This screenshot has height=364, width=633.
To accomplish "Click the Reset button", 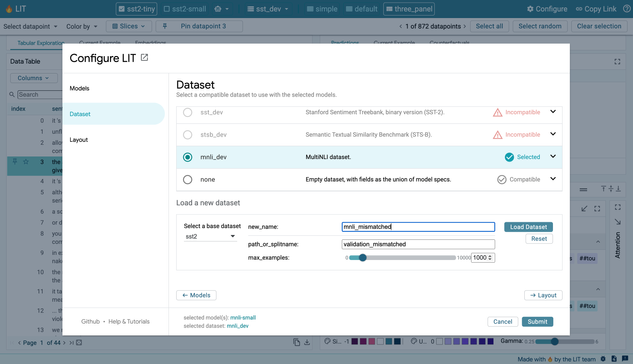I will [539, 239].
